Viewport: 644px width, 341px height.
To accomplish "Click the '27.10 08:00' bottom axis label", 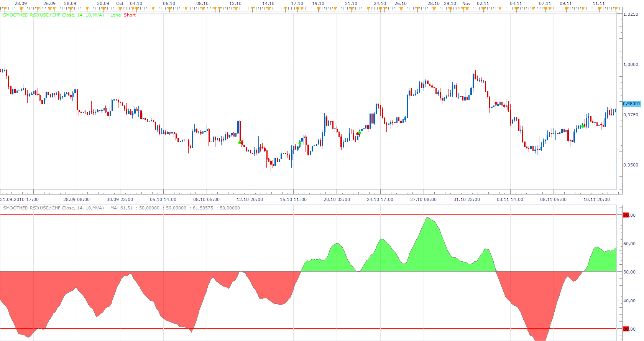I will tap(423, 199).
